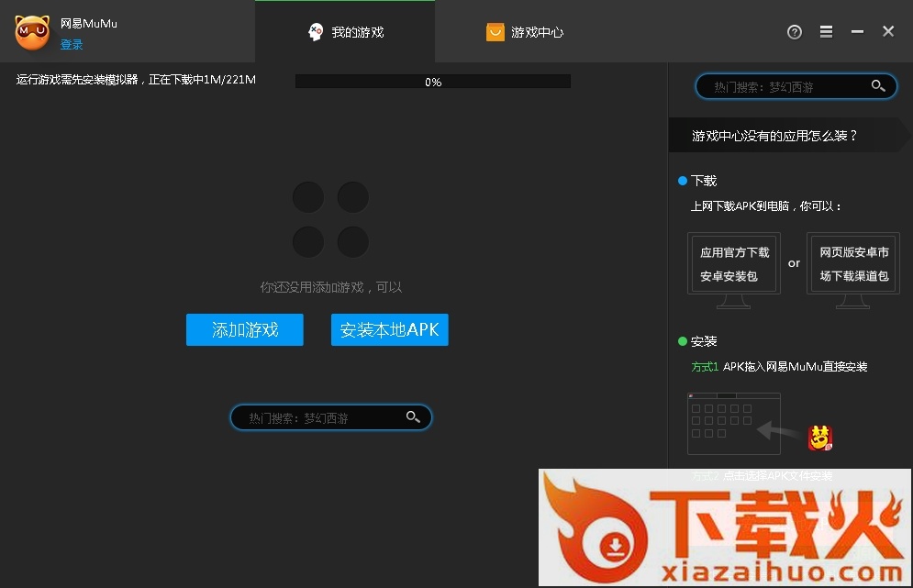This screenshot has width=913, height=588.
Task: Click the 正在下载中1M/221M status text
Action: 202,80
